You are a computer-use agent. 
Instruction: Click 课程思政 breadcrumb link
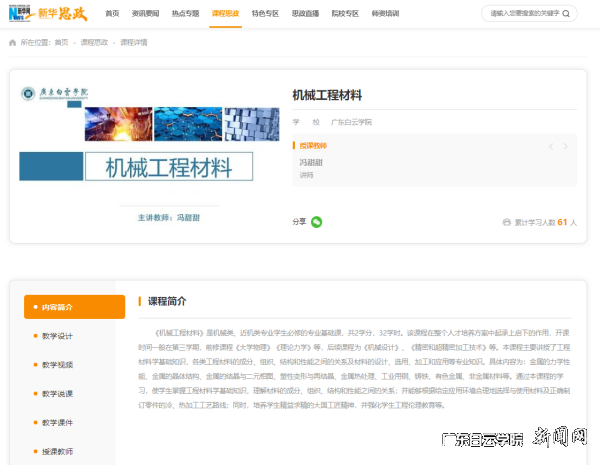coord(94,43)
